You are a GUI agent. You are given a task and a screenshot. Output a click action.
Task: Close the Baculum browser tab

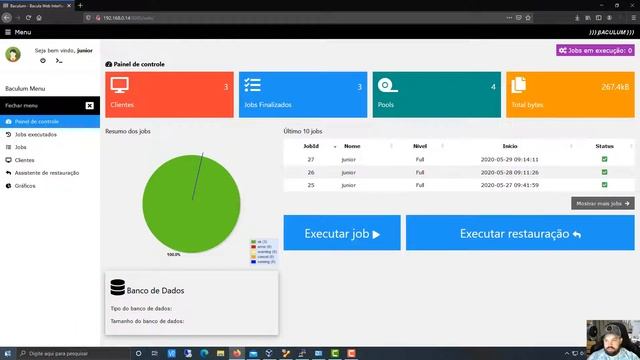[x=69, y=6]
